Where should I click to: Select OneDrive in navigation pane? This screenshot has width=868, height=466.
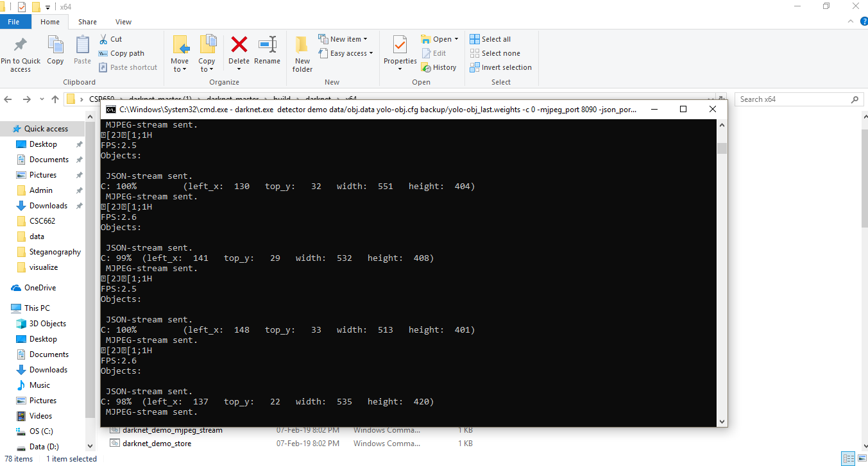(x=40, y=288)
